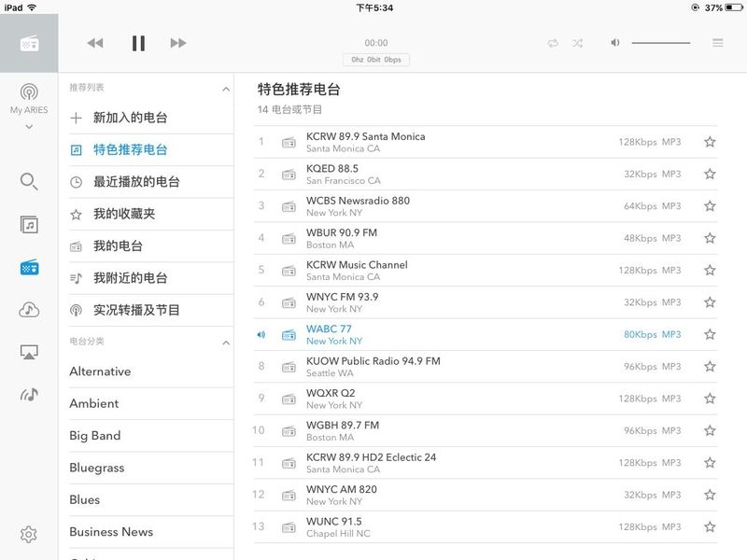747x560 pixels.
Task: Open the music streaming wave icon in sidebar
Action: (x=29, y=394)
